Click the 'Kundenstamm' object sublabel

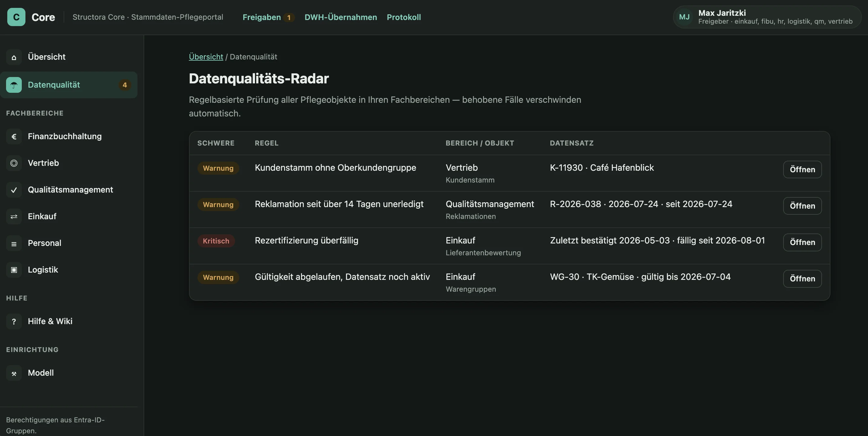[470, 180]
